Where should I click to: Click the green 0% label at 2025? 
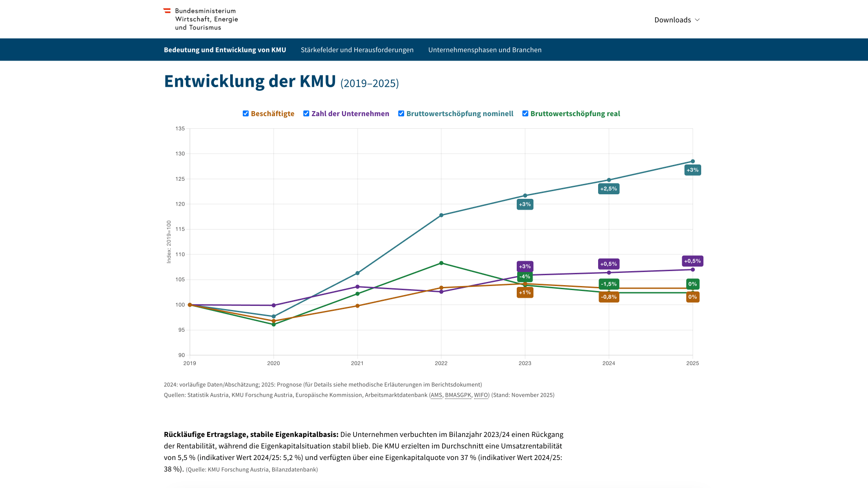[693, 284]
